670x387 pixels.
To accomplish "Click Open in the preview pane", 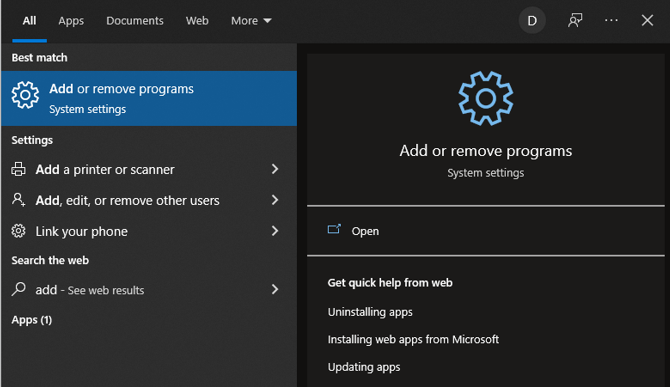I will [x=365, y=231].
